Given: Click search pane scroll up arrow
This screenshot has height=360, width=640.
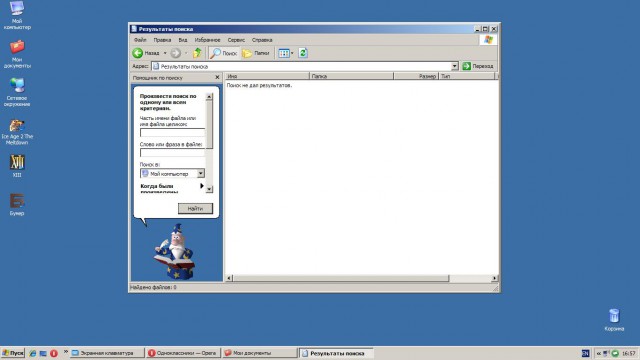Looking at the screenshot, I should (x=209, y=97).
